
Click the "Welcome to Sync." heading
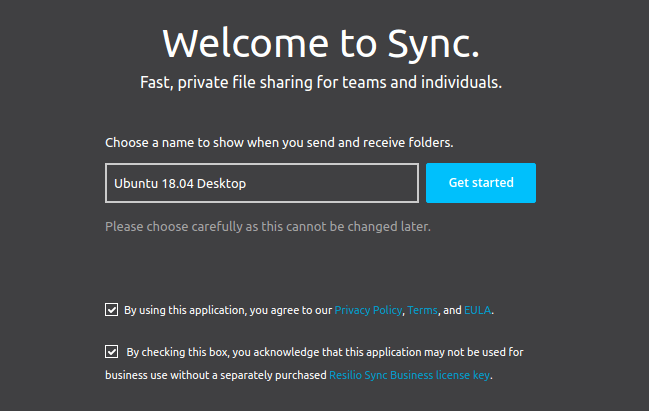(x=321, y=43)
